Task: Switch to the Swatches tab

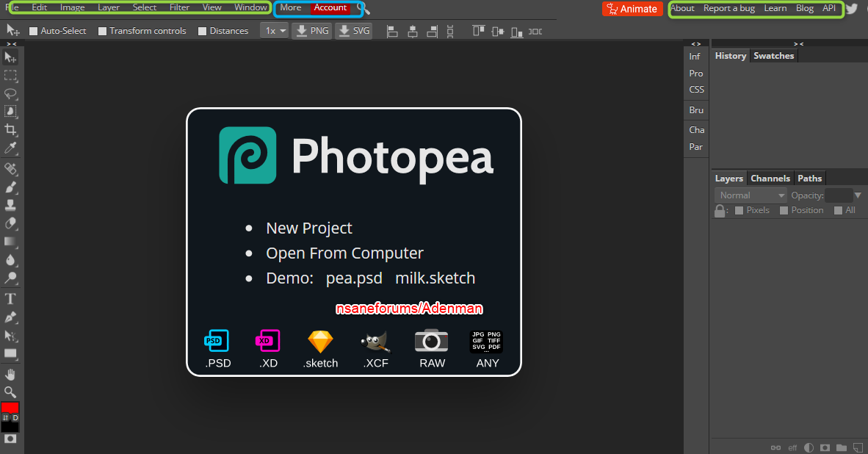Action: point(773,55)
